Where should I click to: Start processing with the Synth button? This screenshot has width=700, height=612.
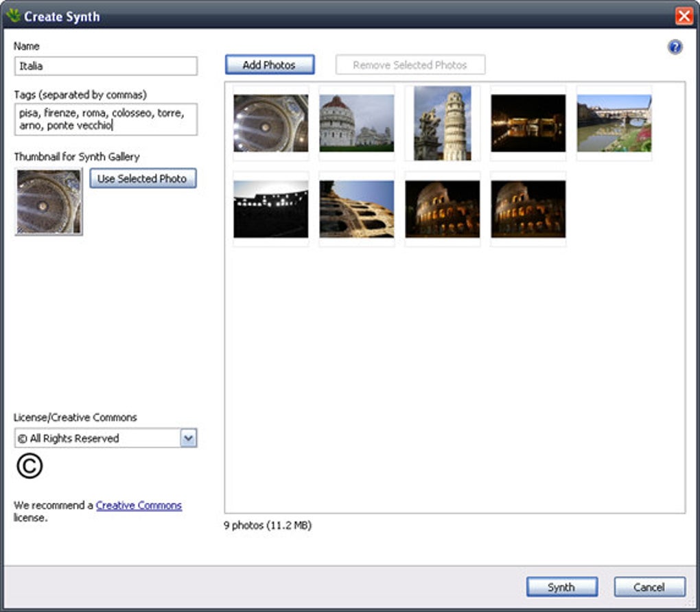tap(561, 587)
